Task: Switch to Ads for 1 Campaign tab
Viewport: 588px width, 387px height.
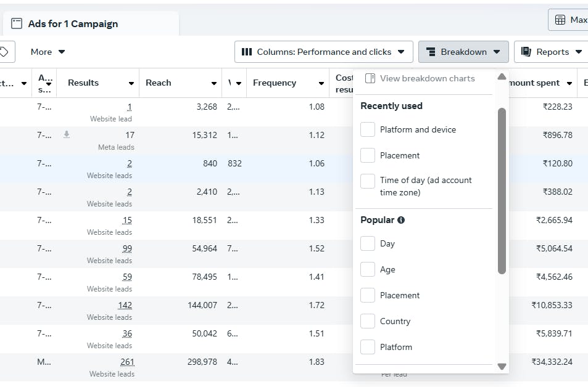Action: pyautogui.click(x=73, y=24)
